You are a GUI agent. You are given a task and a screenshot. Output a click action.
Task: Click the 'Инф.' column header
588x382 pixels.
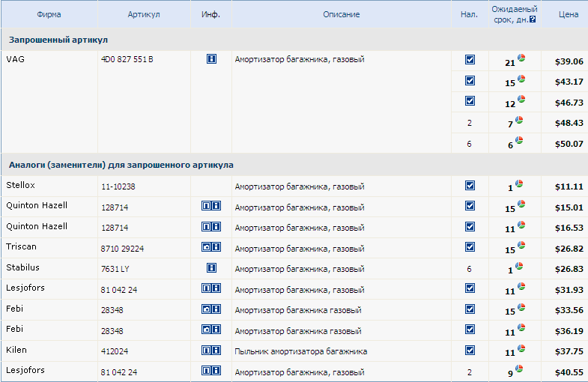click(x=210, y=14)
